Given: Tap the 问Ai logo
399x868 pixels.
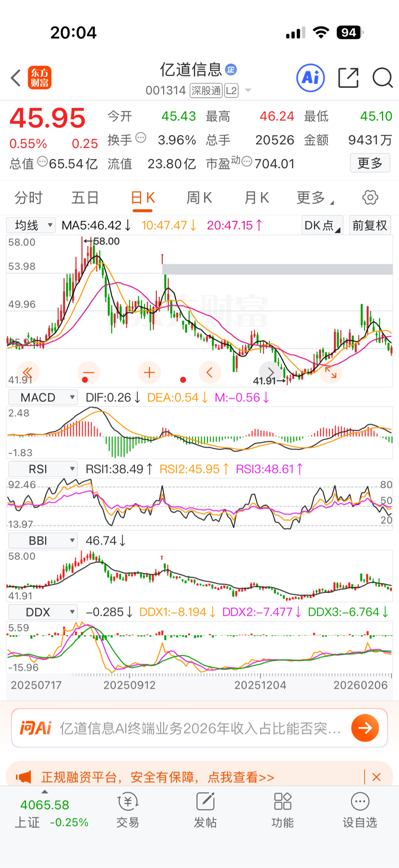Looking at the screenshot, I should [36, 728].
